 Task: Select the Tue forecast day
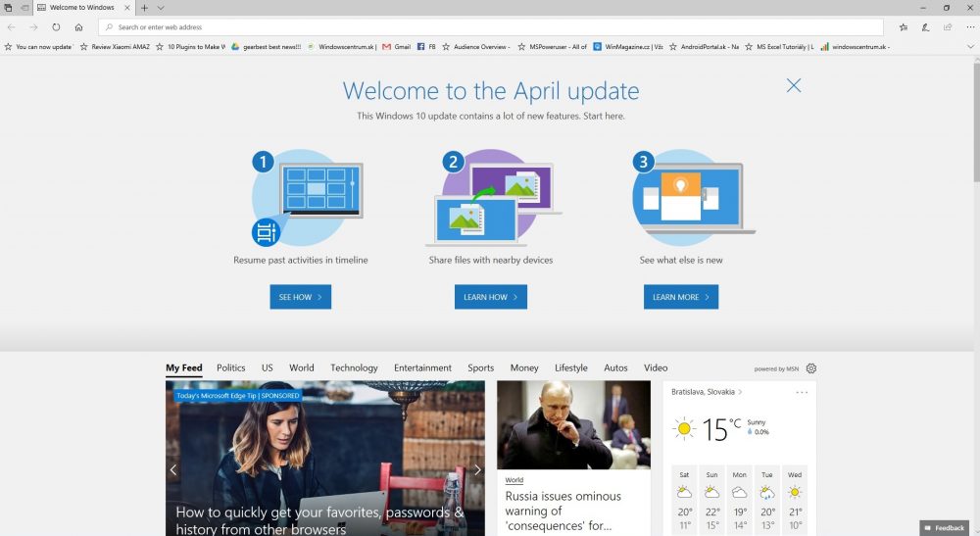click(x=767, y=502)
